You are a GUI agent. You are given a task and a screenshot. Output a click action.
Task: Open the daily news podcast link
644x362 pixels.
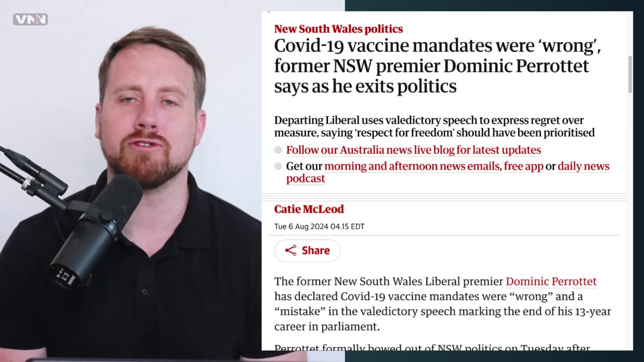(x=448, y=172)
